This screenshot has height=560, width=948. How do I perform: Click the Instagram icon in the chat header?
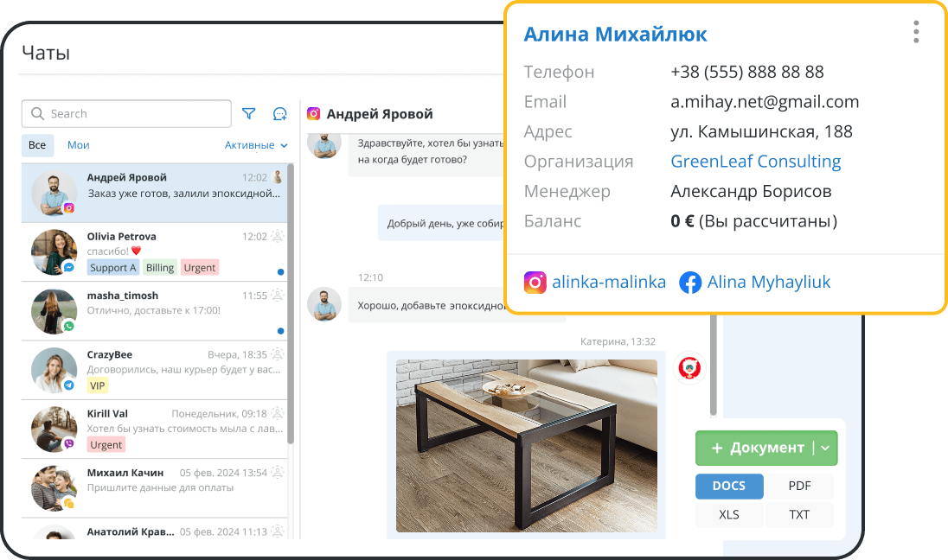click(314, 114)
